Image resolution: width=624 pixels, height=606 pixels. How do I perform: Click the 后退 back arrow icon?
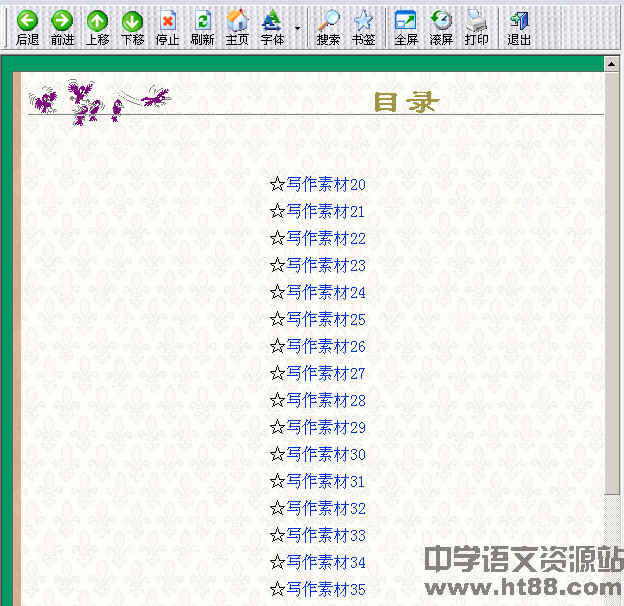point(27,21)
